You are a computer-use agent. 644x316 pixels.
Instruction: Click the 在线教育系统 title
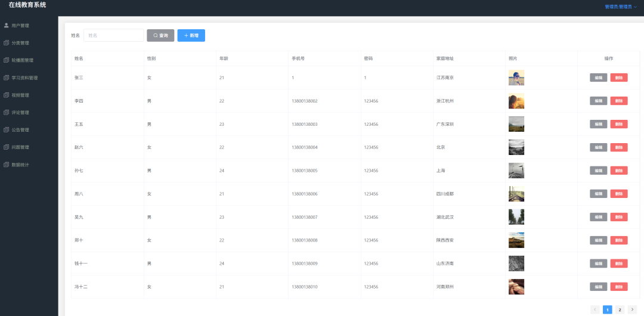point(27,5)
